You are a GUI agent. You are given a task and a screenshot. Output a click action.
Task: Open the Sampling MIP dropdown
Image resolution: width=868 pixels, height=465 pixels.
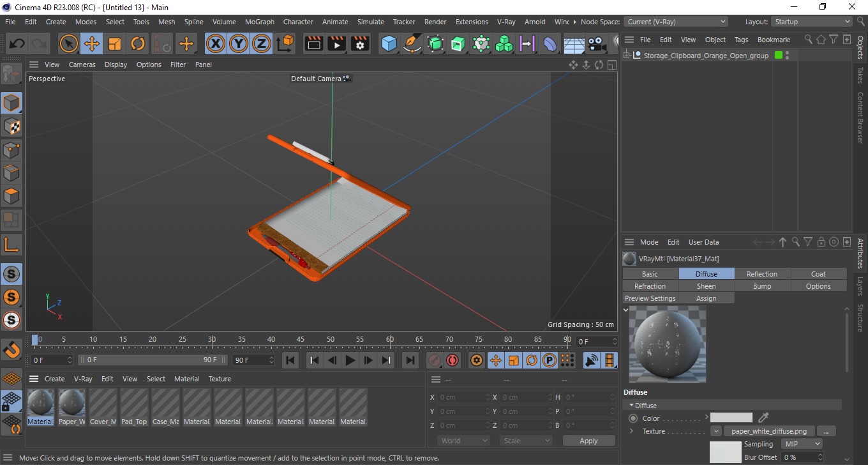(x=802, y=444)
